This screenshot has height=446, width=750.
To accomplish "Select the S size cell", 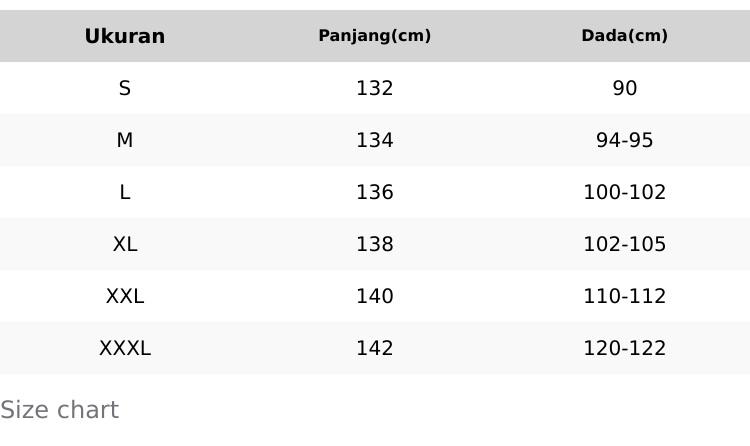I will click(x=125, y=88).
